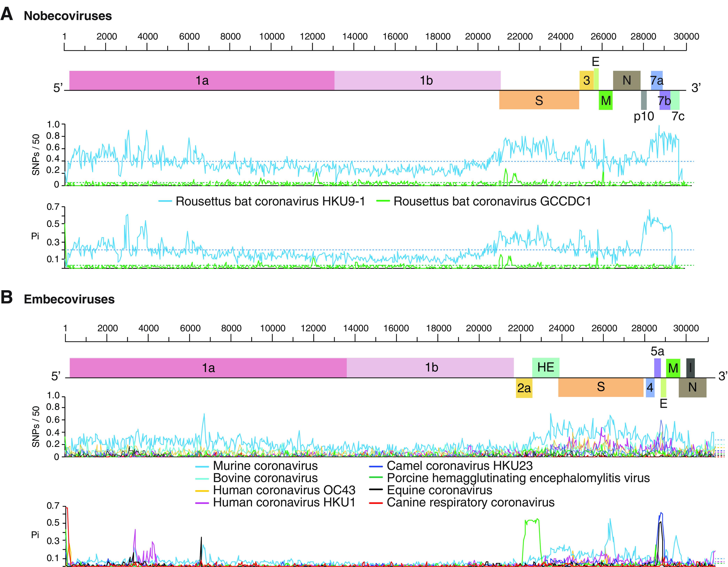Click the 26000 tick label on panel B ruler
728x567 pixels.
[604, 328]
